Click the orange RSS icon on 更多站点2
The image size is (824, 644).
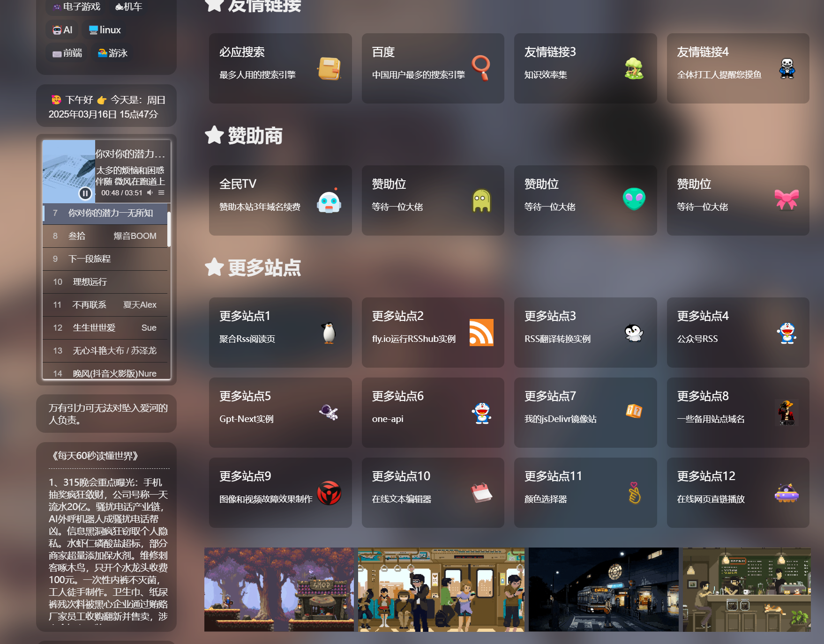[481, 333]
